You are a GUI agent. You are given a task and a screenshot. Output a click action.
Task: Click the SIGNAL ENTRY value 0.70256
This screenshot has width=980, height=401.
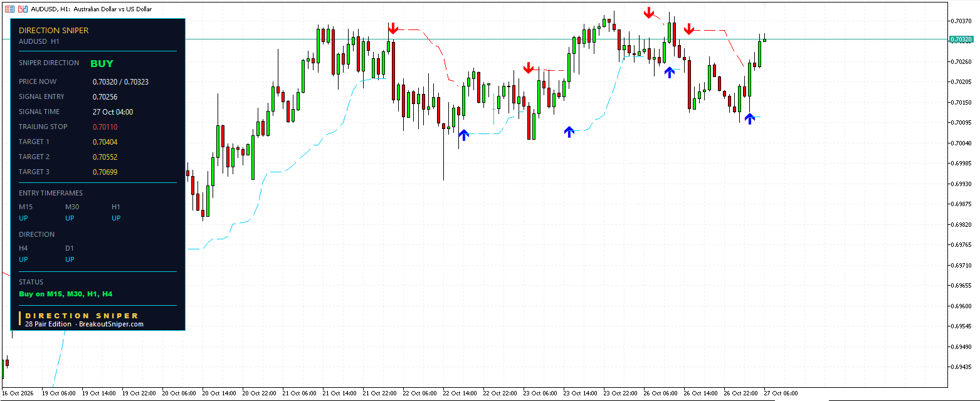point(105,96)
